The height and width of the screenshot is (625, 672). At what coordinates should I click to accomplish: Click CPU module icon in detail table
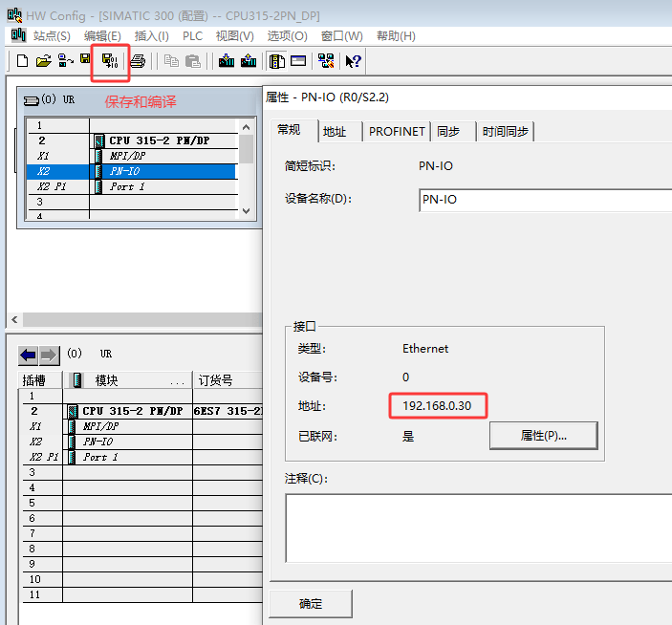click(x=73, y=411)
